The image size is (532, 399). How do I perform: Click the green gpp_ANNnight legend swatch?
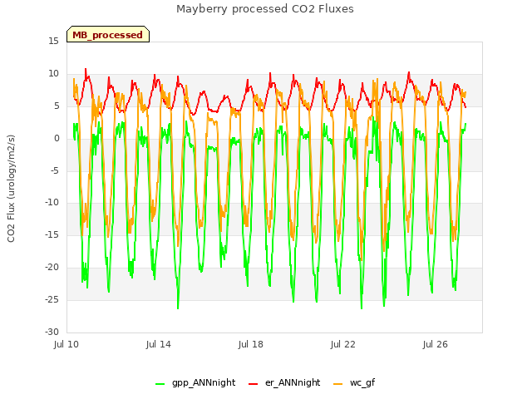point(160,384)
